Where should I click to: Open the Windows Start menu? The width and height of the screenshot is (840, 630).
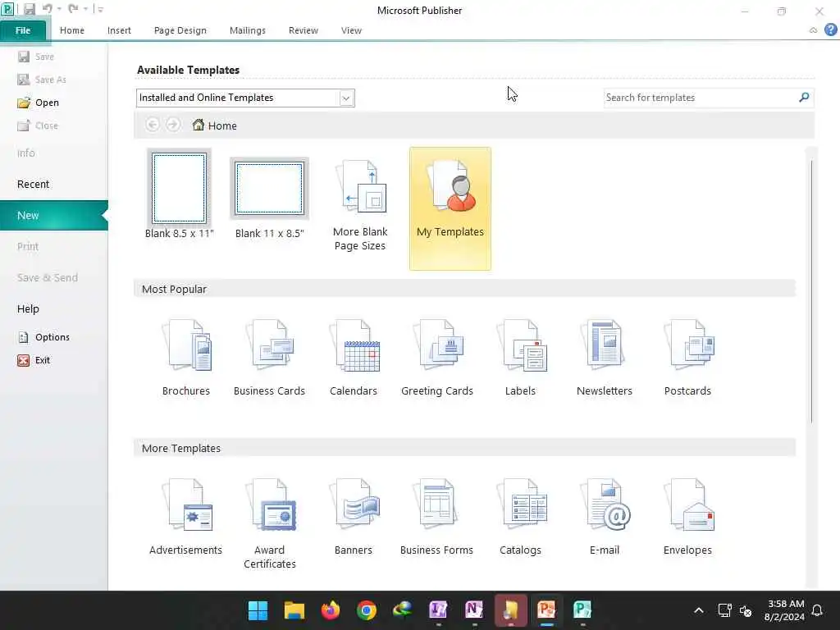coord(258,610)
